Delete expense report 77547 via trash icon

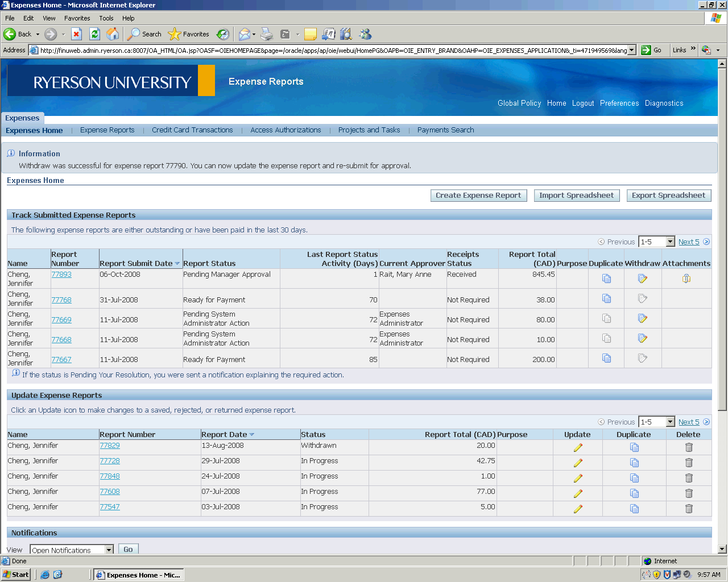tap(688, 509)
